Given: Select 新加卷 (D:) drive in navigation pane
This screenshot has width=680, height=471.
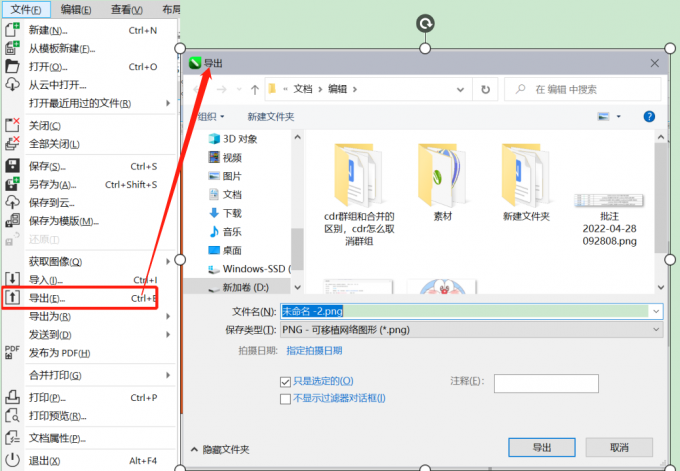Looking at the screenshot, I should tap(238, 287).
